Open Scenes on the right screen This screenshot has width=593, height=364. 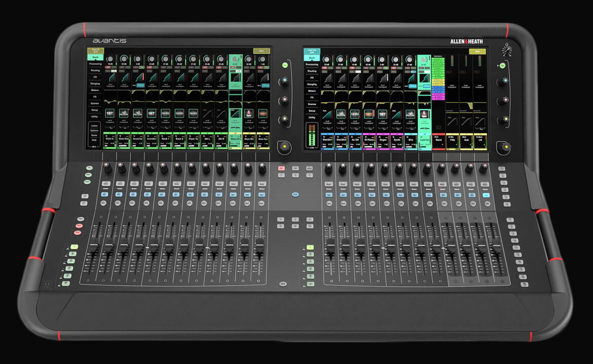(x=312, y=104)
